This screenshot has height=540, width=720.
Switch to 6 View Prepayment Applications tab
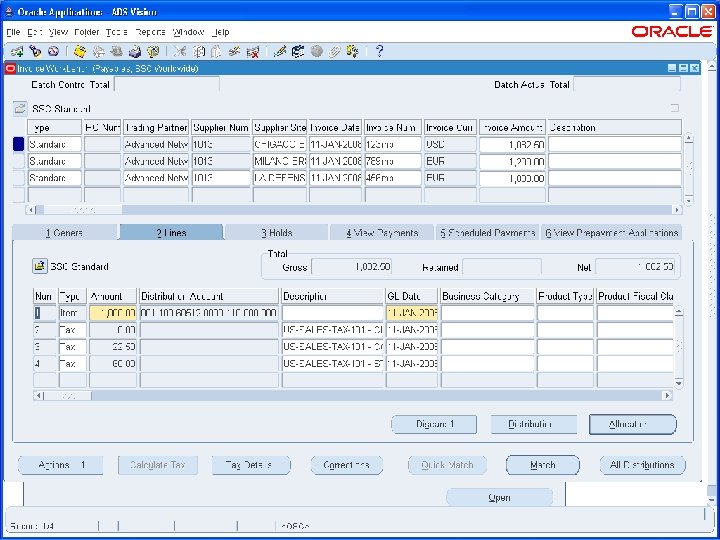coord(612,233)
